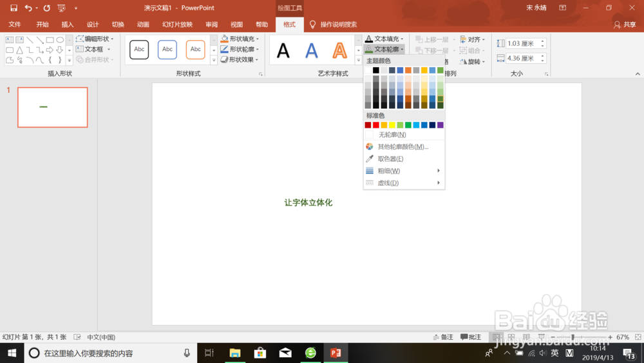This screenshot has width=644, height=363.
Task: Click the Save icon in quick access toolbar
Action: (14, 8)
